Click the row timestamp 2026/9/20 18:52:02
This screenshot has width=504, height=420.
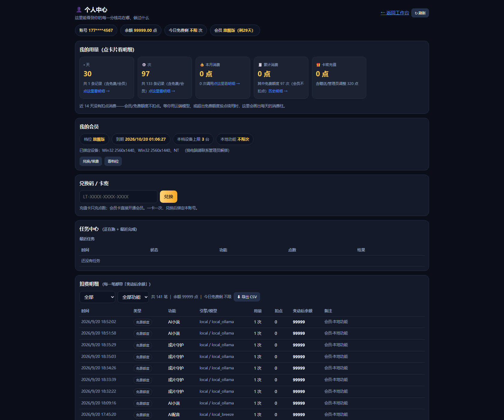[x=99, y=322]
